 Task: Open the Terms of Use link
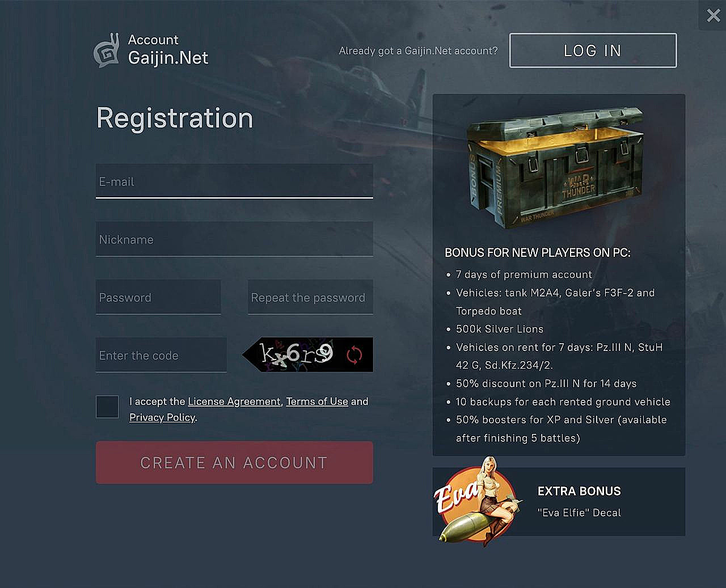317,401
